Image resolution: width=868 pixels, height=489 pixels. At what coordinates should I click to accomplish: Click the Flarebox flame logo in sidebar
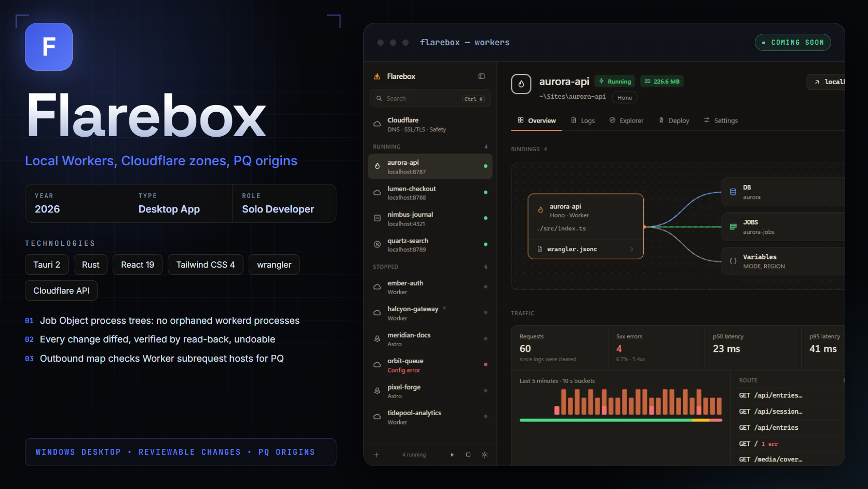[377, 76]
